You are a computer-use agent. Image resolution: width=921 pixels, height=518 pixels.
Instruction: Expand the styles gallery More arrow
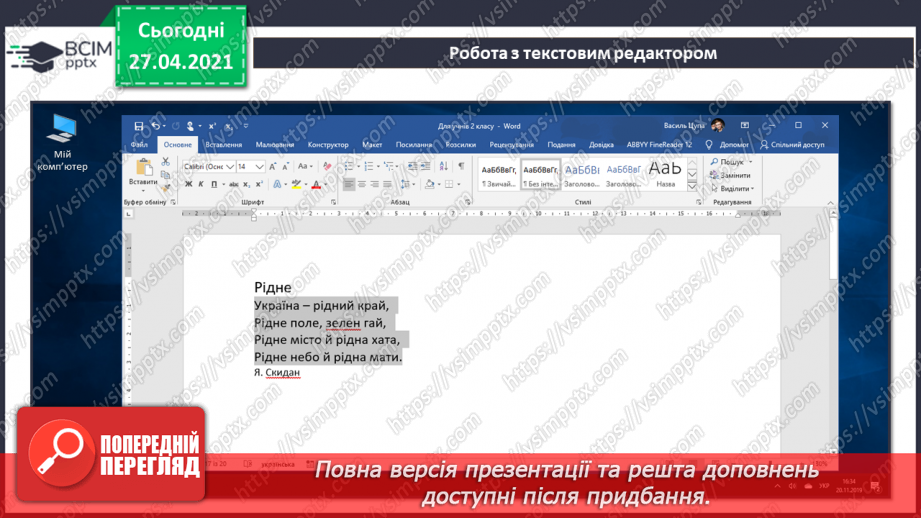(x=693, y=186)
